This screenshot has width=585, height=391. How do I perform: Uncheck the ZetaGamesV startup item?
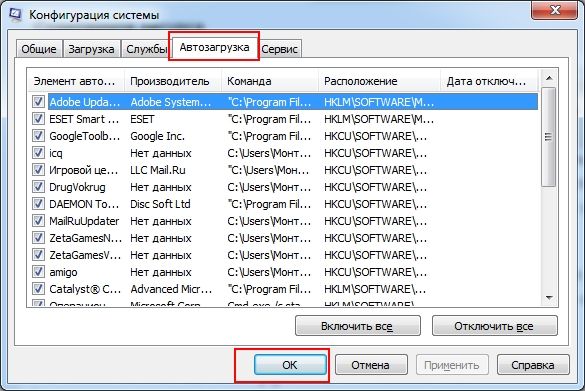[38, 255]
